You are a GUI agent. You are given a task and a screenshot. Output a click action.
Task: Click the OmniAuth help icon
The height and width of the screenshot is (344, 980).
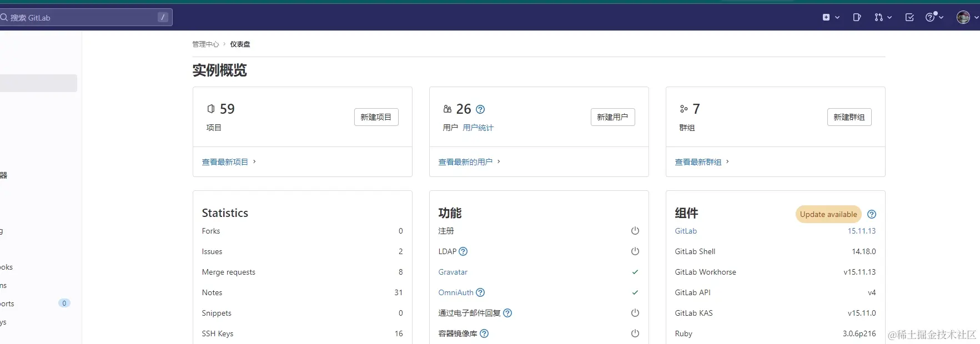point(480,292)
